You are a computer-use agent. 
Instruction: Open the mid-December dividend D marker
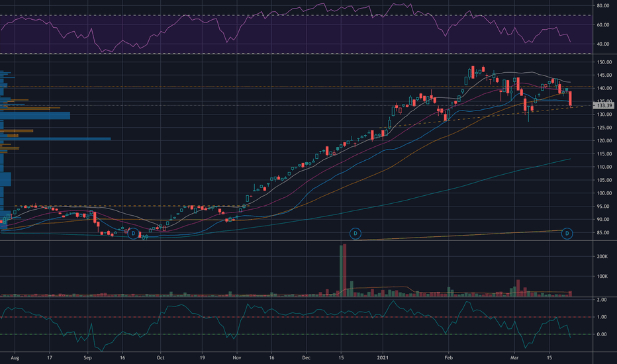356,234
